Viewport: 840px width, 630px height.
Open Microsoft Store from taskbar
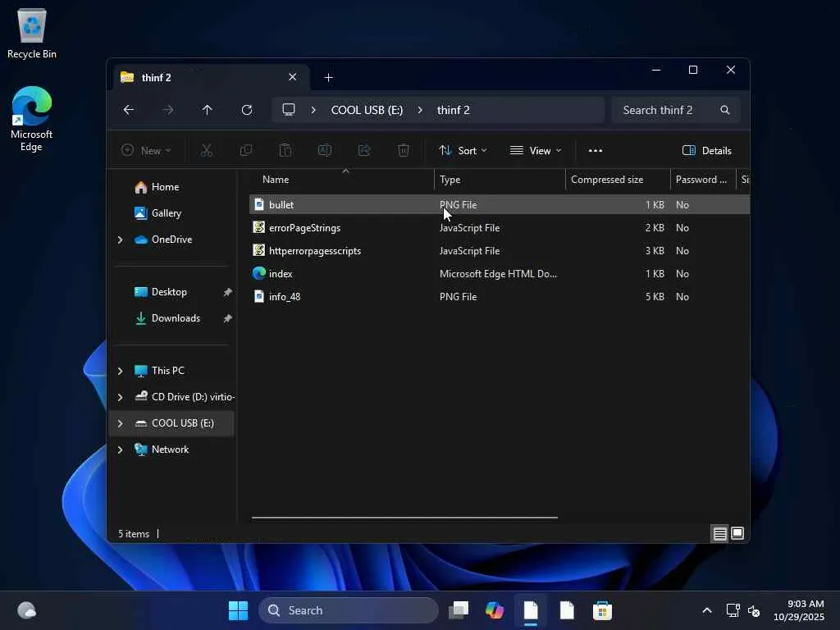pyautogui.click(x=602, y=610)
